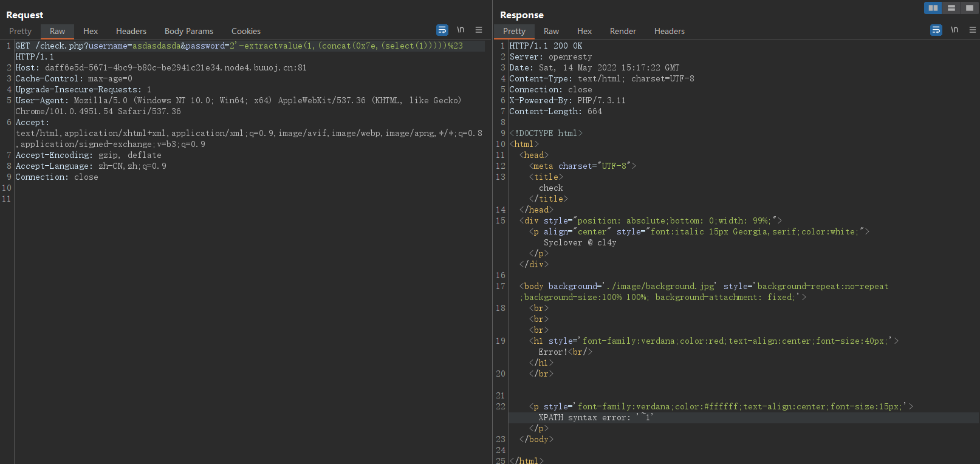Click the body background image line
Screen dimensions: 980x464
(x=704, y=292)
